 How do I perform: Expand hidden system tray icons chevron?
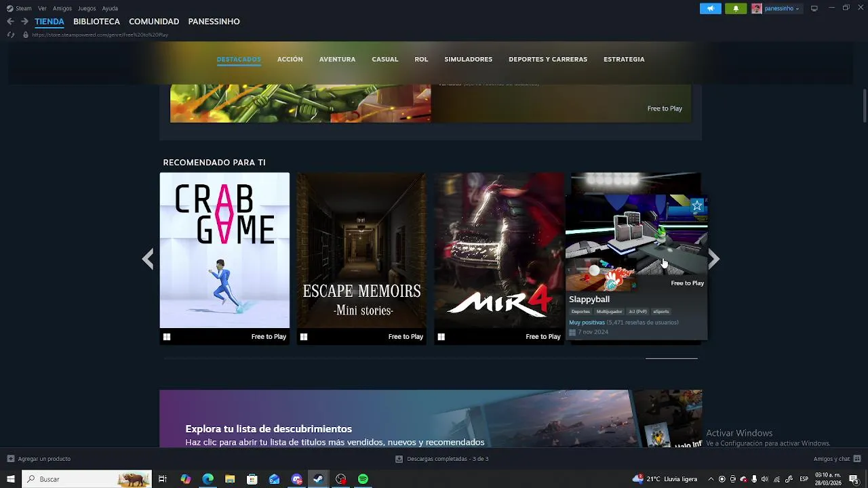tap(711, 479)
